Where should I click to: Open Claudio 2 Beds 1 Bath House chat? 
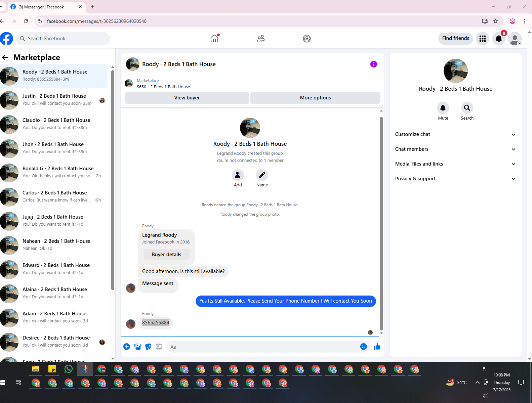tap(54, 125)
